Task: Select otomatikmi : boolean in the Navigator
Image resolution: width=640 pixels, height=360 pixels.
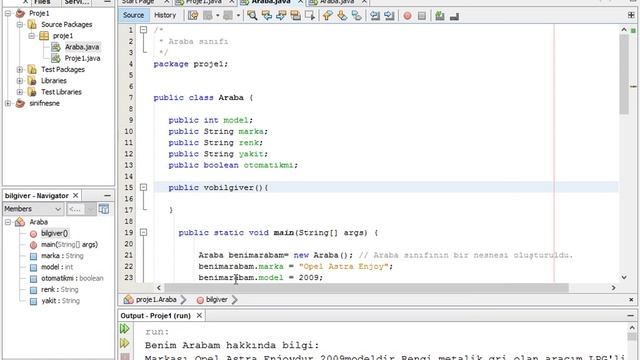Action: point(72,278)
